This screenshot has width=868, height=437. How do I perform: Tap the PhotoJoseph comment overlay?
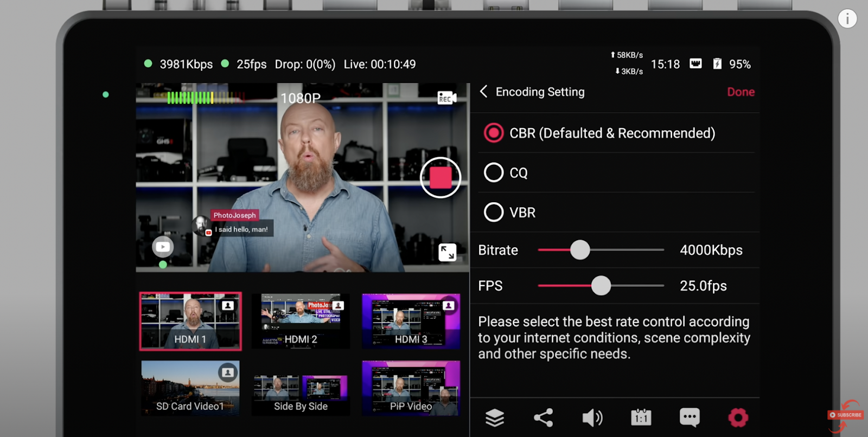click(x=233, y=223)
